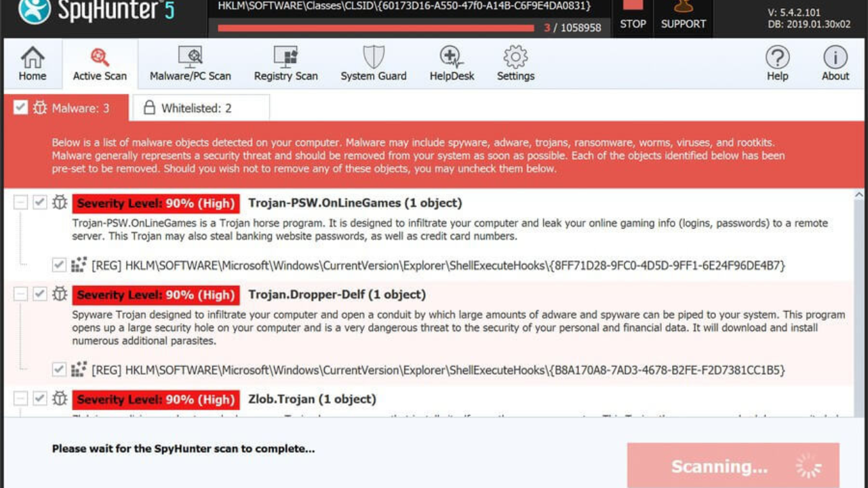The image size is (868, 488).
Task: Open the Home section
Action: [x=33, y=64]
